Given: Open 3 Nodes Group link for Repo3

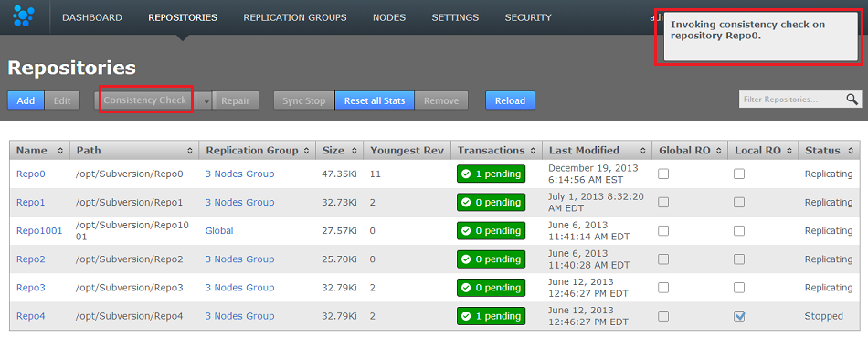Looking at the screenshot, I should (x=239, y=288).
